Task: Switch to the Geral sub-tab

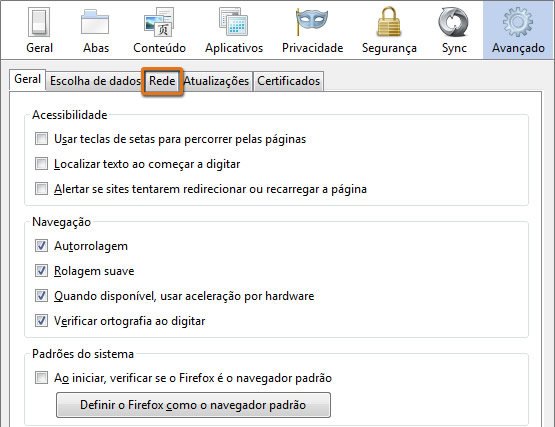Action: pos(27,79)
